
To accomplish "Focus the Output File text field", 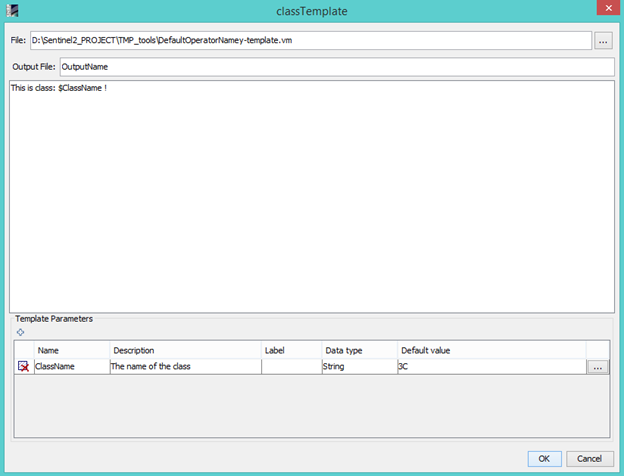I will (335, 67).
